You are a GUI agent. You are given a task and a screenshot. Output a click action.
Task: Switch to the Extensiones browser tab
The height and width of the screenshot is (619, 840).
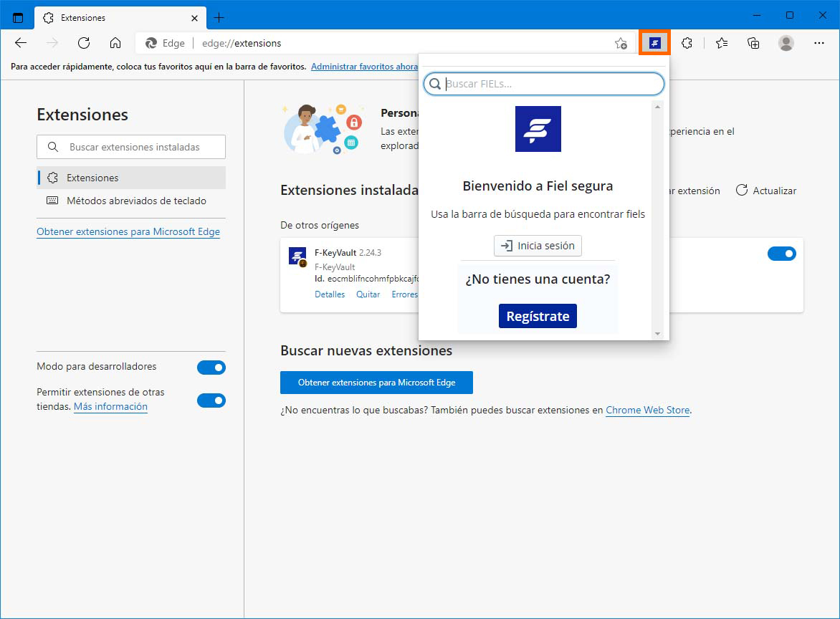click(120, 18)
